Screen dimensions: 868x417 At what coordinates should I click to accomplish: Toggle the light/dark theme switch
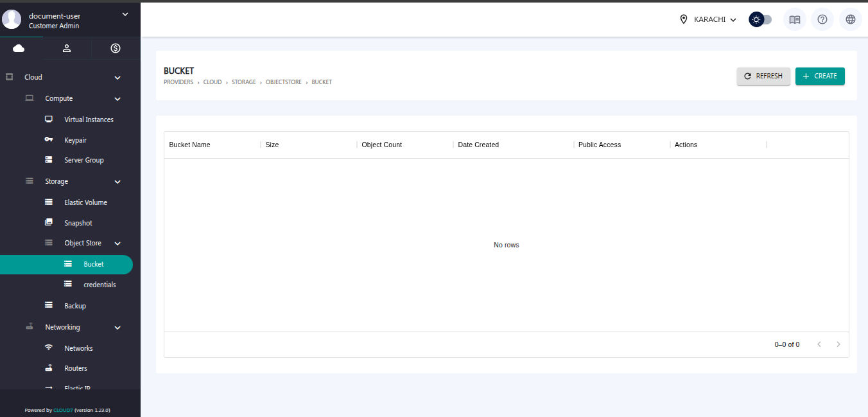tap(760, 19)
